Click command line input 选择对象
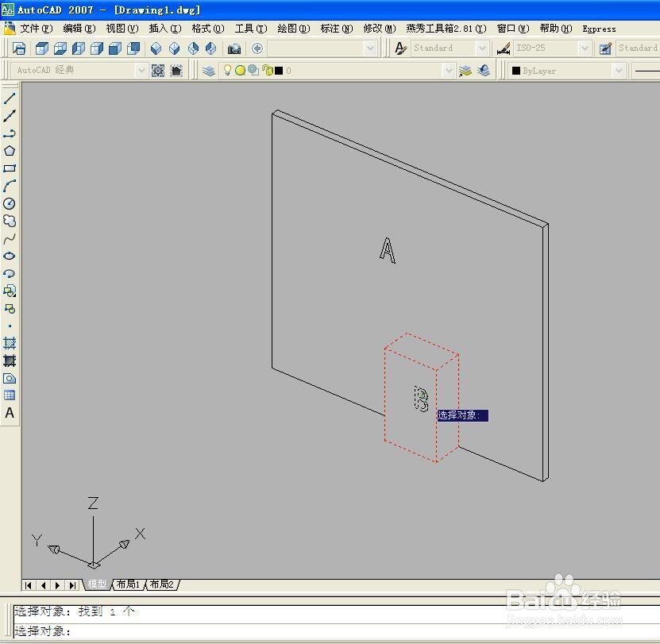Screen dimensions: 660x644 point(337,631)
